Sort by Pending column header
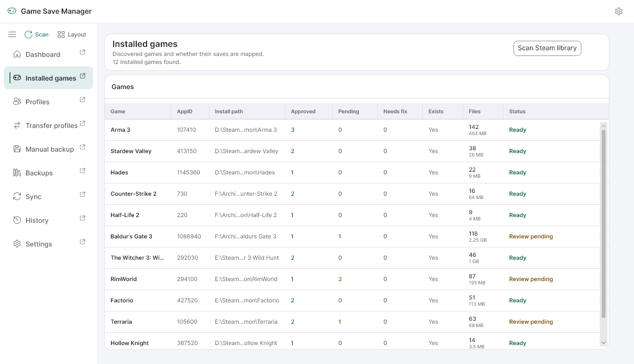The height and width of the screenshot is (364, 634). pyautogui.click(x=355, y=111)
